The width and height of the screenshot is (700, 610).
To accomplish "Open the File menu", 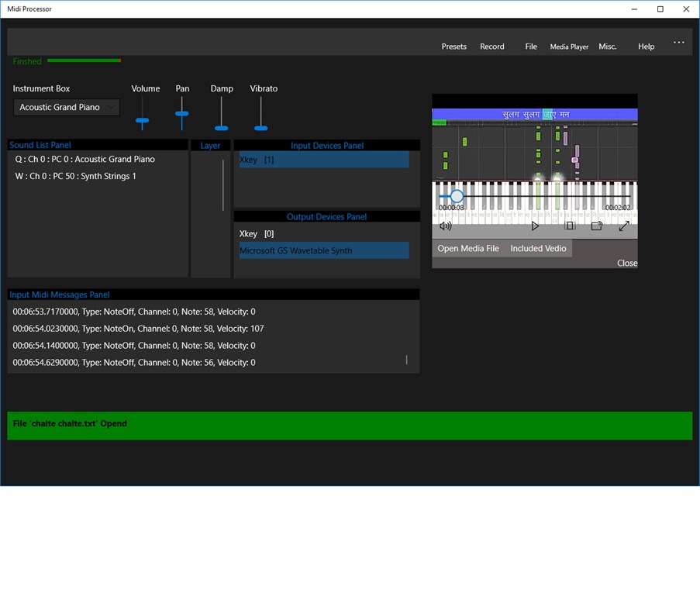I will point(531,46).
